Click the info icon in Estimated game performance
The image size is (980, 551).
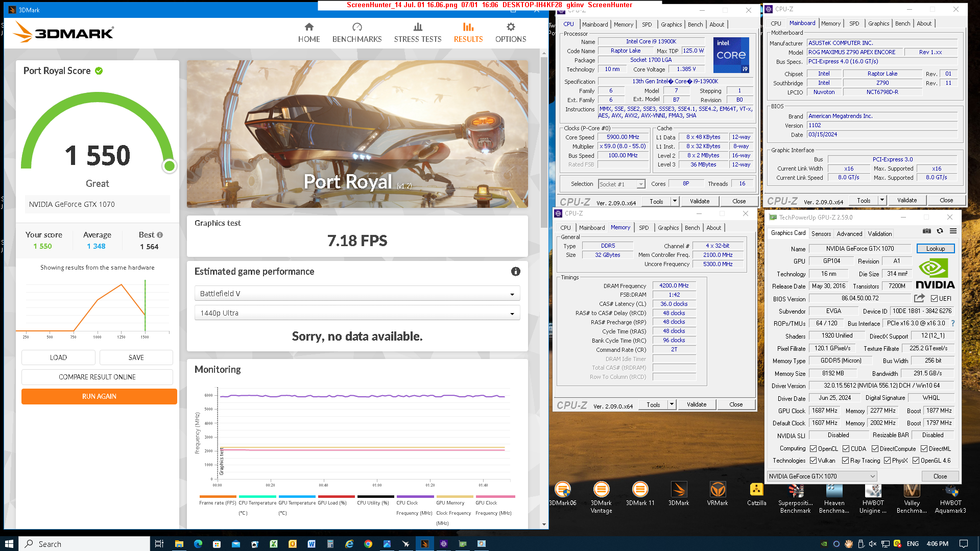coord(516,272)
